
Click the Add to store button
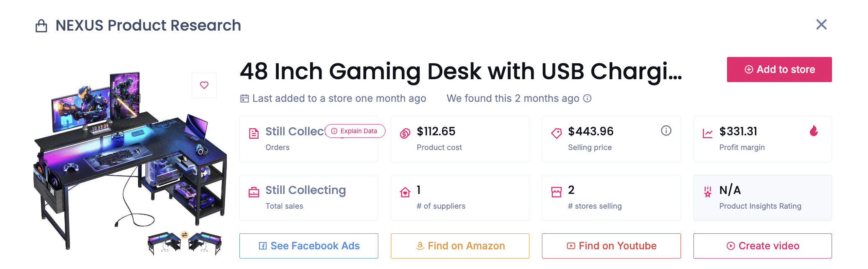(x=779, y=69)
